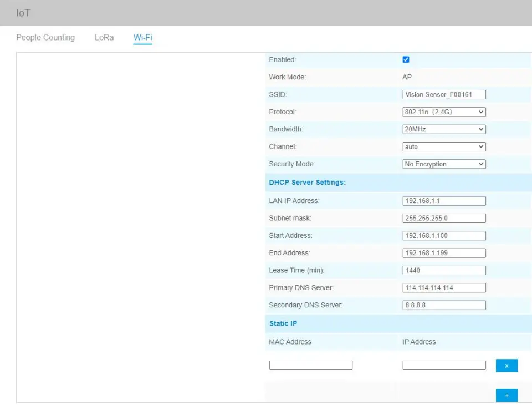Image resolution: width=532 pixels, height=405 pixels.
Task: Switch to the People Counting tab
Action: pos(45,38)
